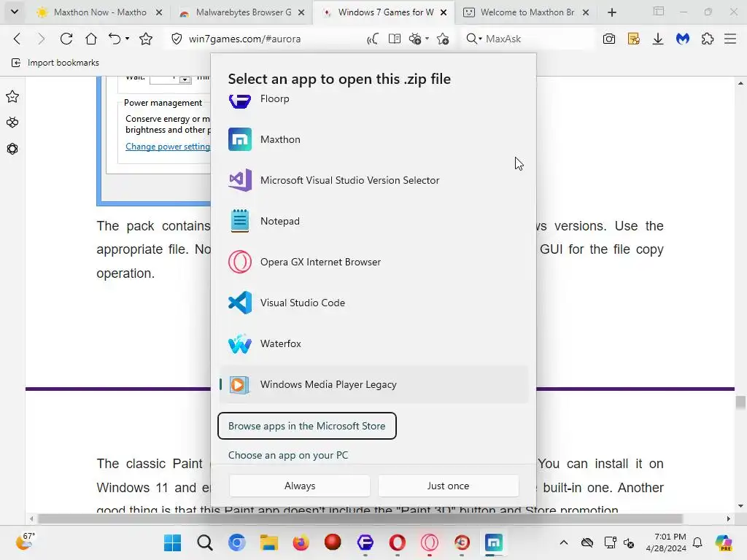Open taskbar Search magnifier
747x560 pixels.
click(205, 542)
